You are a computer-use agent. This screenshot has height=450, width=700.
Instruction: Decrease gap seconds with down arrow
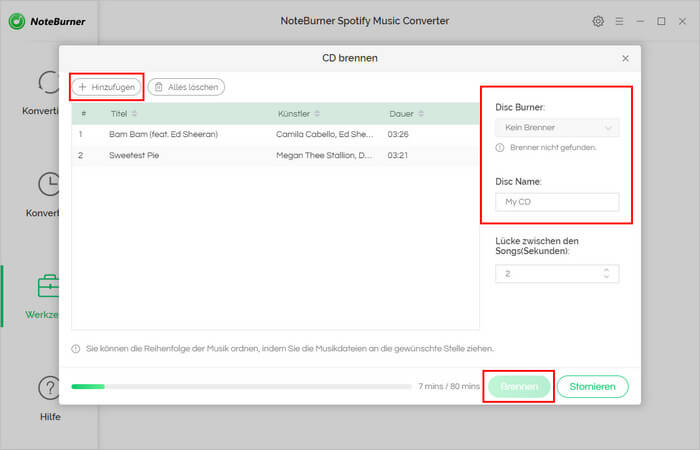606,277
